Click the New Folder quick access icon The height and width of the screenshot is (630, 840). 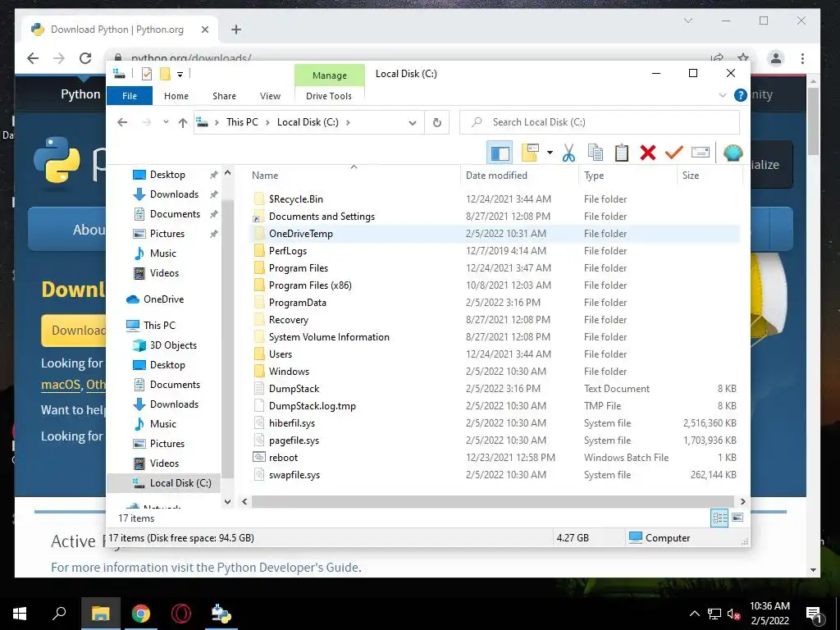[x=165, y=74]
